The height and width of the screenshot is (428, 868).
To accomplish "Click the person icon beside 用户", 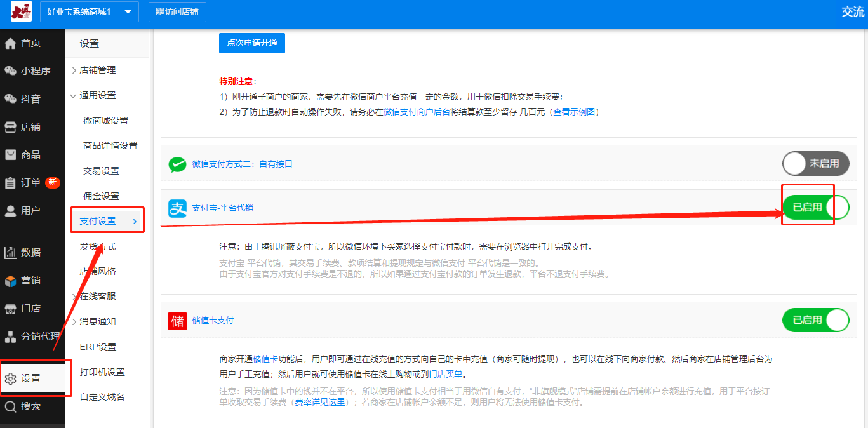I will coord(10,211).
